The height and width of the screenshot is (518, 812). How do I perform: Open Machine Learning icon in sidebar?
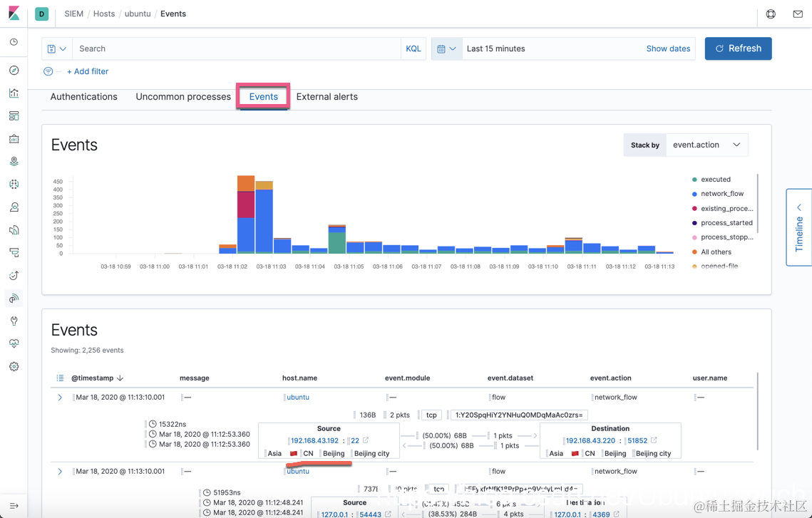coord(14,185)
